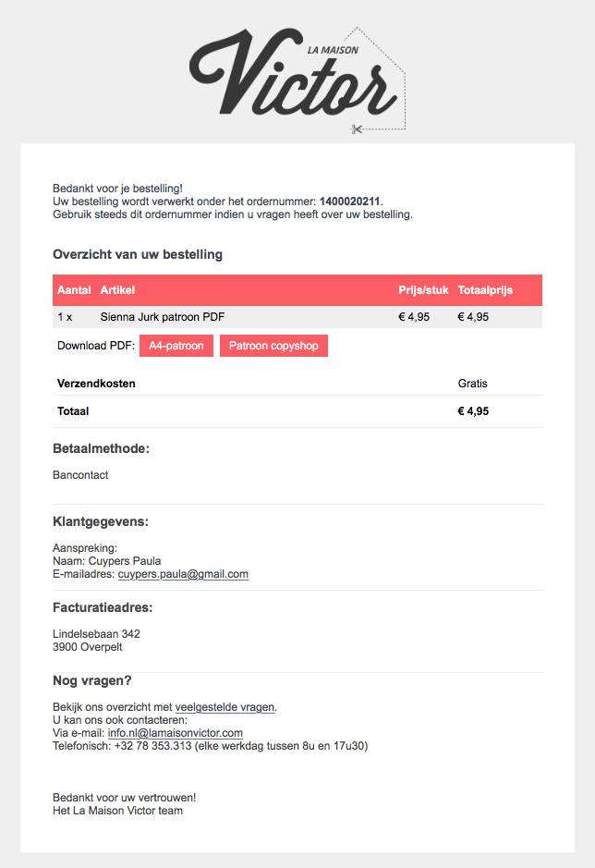The height and width of the screenshot is (868, 595).
Task: Click the info.nl@lamaisonvictor.com email link
Action: 176,733
